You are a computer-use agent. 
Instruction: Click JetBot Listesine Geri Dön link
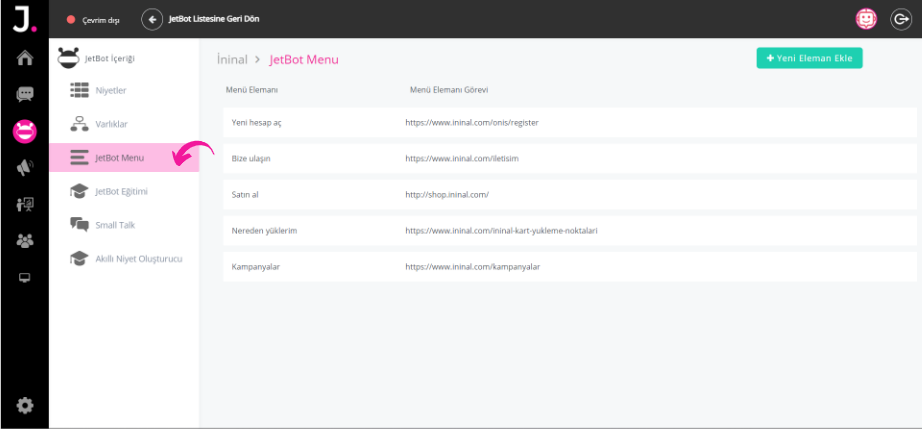pos(214,19)
